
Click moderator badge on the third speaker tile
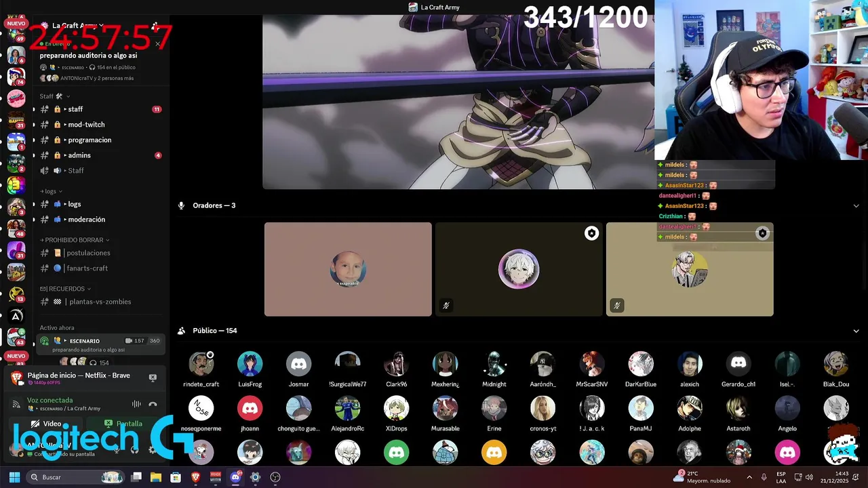coord(762,233)
